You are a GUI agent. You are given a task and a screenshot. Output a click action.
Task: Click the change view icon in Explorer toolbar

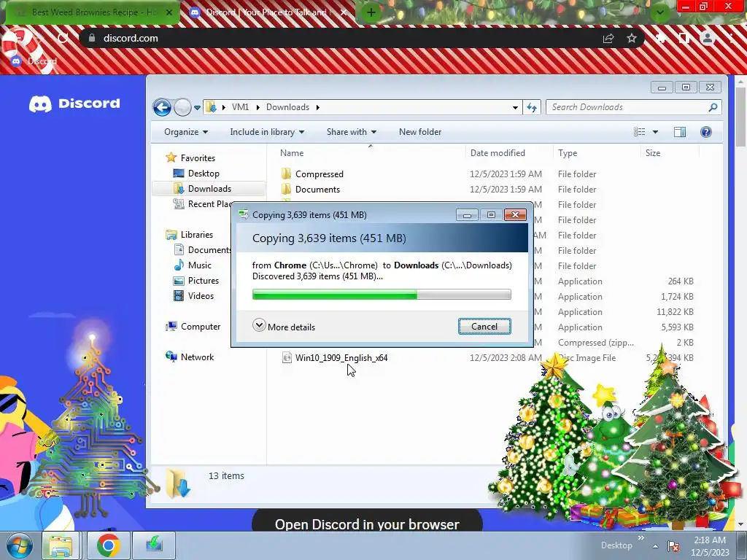(x=639, y=132)
